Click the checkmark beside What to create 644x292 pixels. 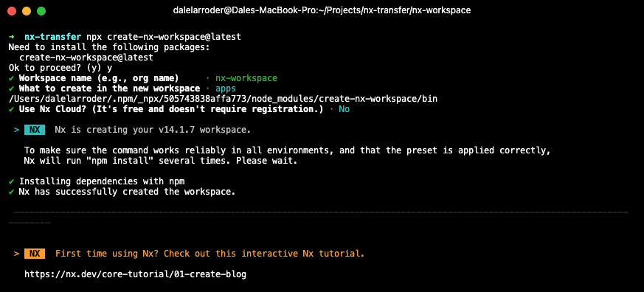11,88
